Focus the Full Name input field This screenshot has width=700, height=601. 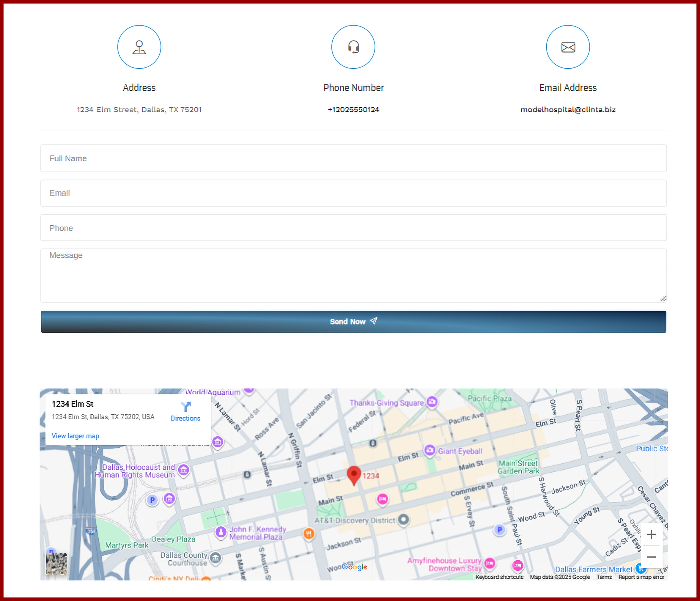(353, 158)
